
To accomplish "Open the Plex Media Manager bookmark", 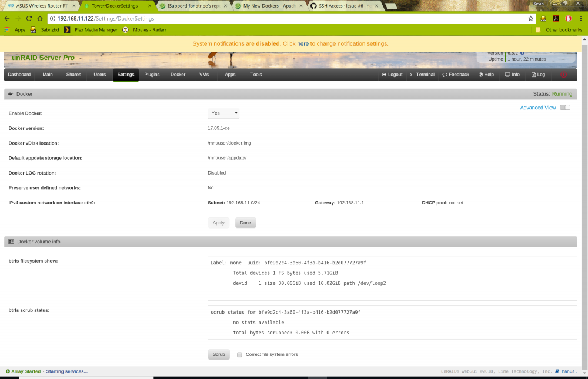I will coord(91,29).
